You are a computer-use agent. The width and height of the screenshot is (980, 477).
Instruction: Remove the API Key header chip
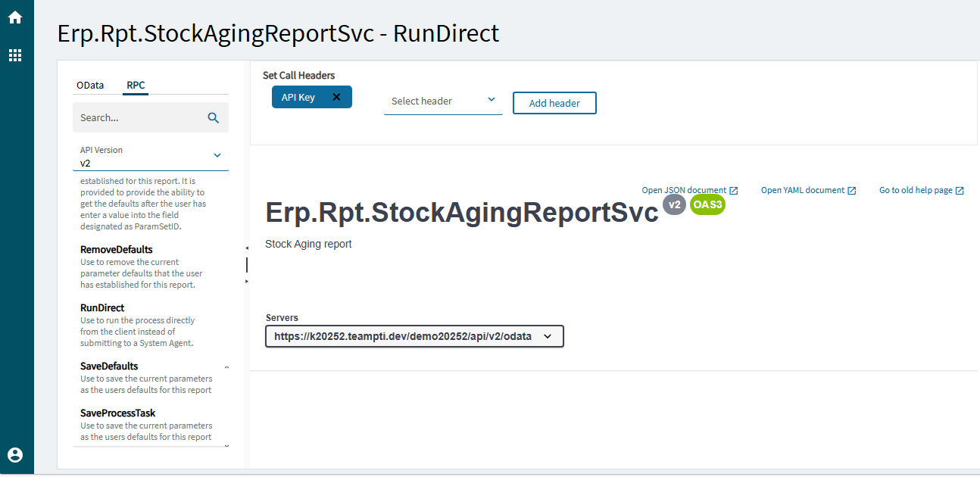click(x=337, y=97)
